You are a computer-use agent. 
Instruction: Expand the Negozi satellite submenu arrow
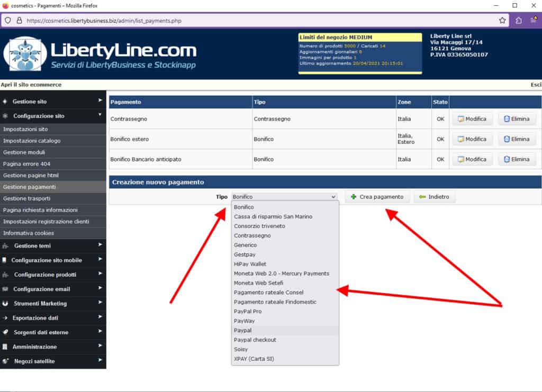[100, 360]
